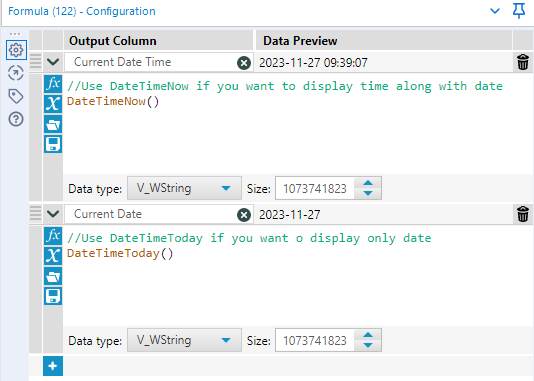Click the three-dot grip above sidebar
The height and width of the screenshot is (381, 534).
point(15,34)
